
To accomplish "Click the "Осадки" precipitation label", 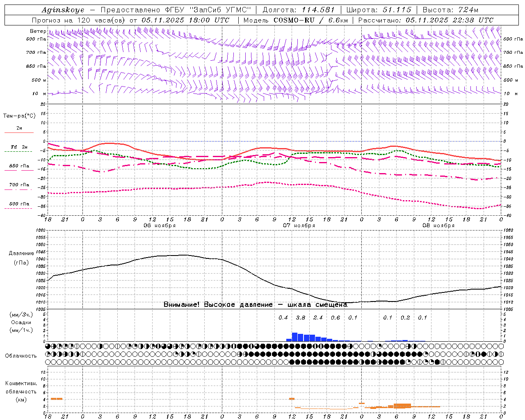I will pos(21,322).
